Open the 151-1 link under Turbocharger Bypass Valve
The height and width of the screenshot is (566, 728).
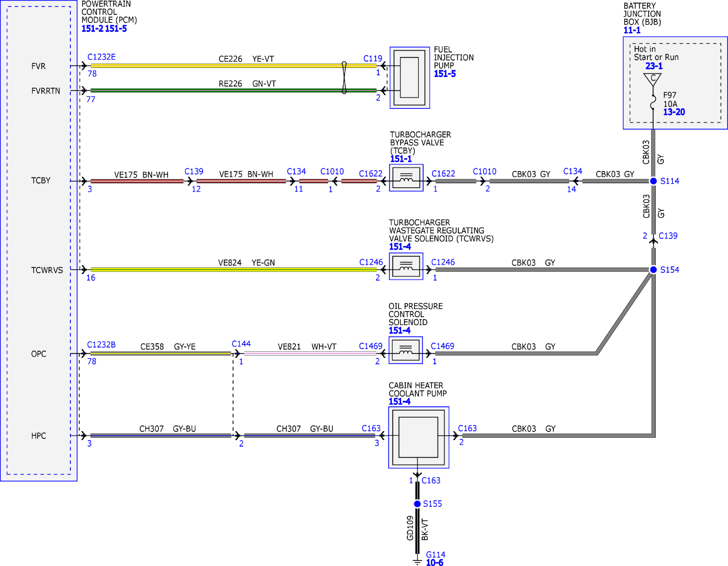(x=401, y=159)
